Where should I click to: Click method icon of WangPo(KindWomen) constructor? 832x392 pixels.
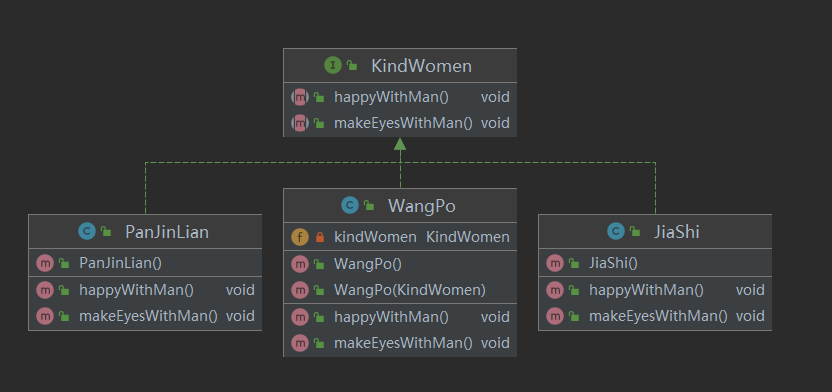pyautogui.click(x=300, y=290)
